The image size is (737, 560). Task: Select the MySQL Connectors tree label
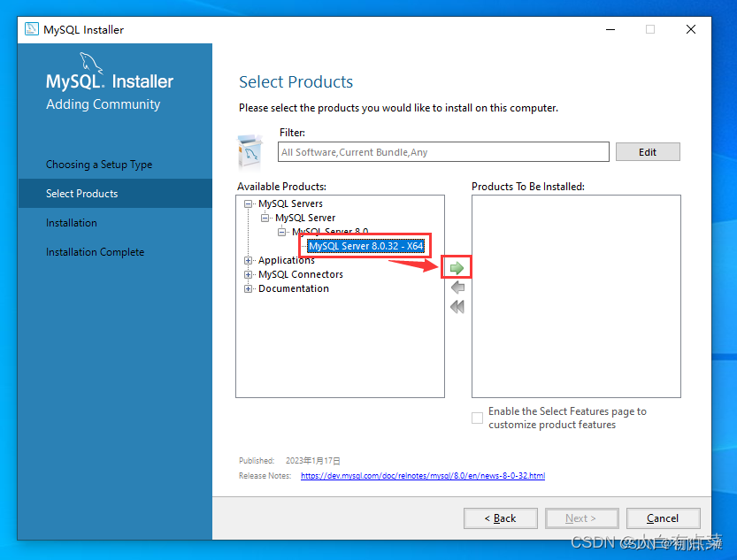[300, 274]
